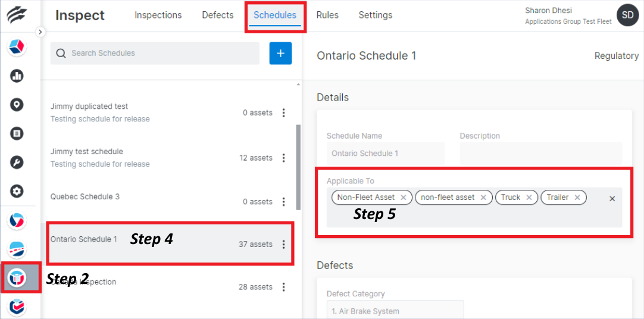Click the SD user avatar

click(627, 15)
